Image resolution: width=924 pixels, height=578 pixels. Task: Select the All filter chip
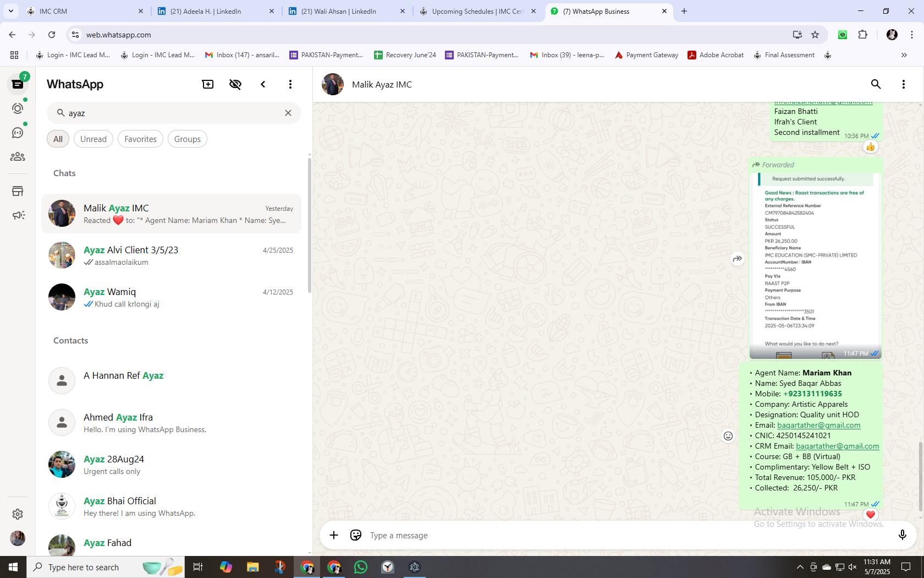point(58,139)
